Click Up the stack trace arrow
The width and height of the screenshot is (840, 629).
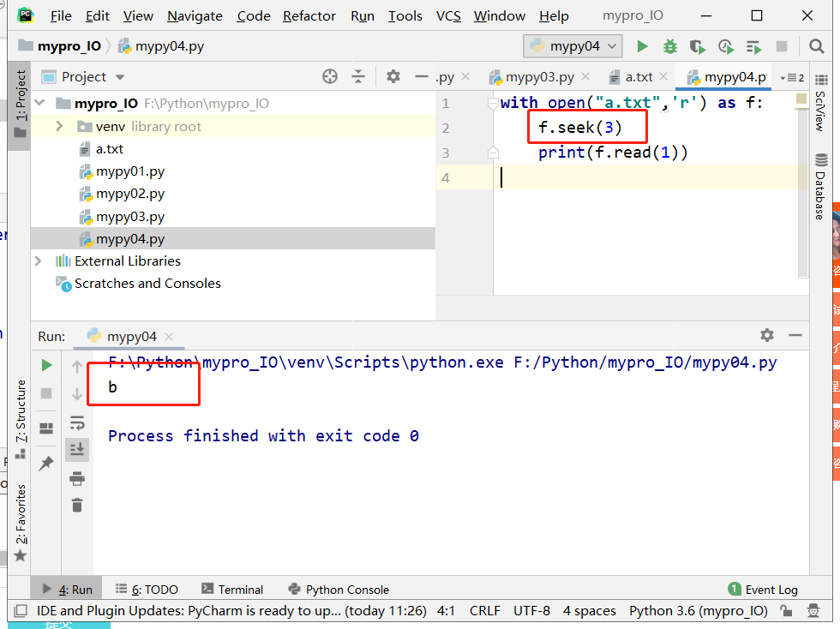pos(77,367)
